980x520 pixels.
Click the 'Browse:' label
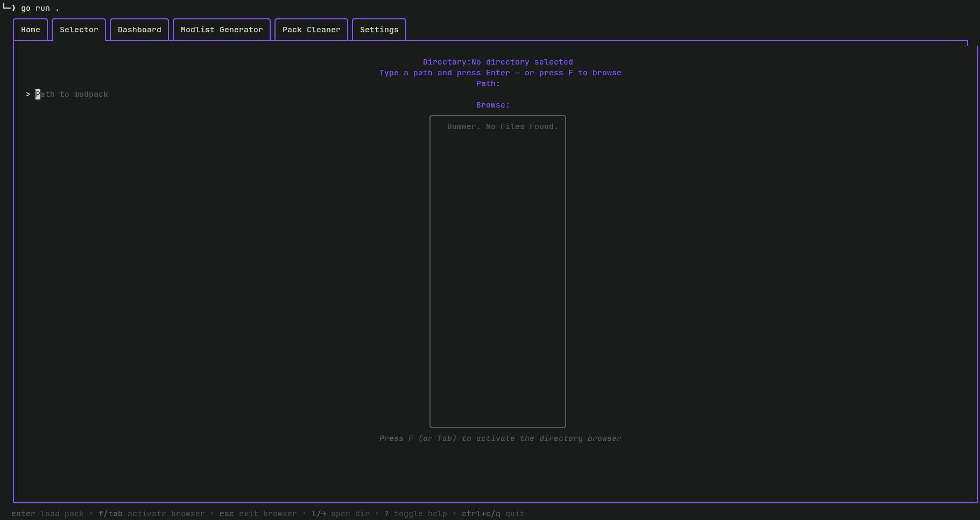[x=493, y=105]
